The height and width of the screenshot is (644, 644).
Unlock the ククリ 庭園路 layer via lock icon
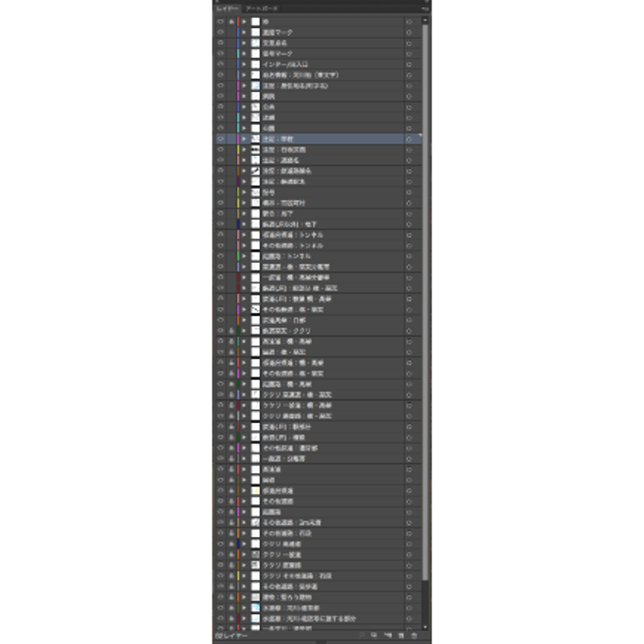[232, 565]
